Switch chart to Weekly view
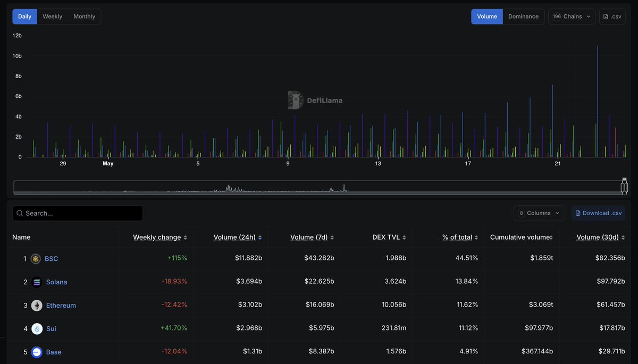This screenshot has width=638, height=364. [x=52, y=16]
